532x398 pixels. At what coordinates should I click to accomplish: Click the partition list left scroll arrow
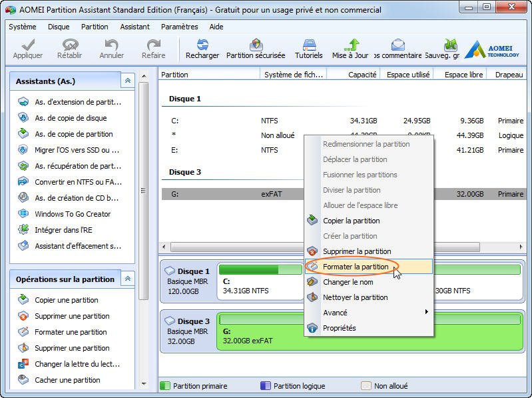(x=164, y=247)
